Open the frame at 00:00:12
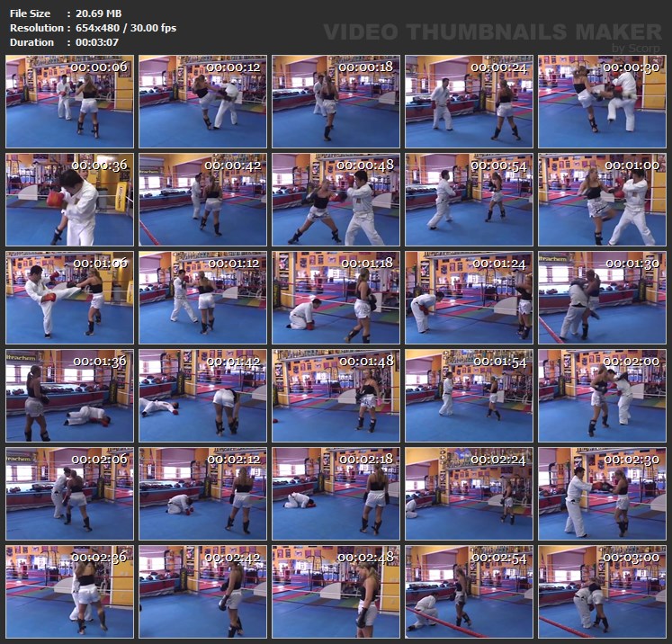Screen dimensions: 672x644 click(x=202, y=102)
